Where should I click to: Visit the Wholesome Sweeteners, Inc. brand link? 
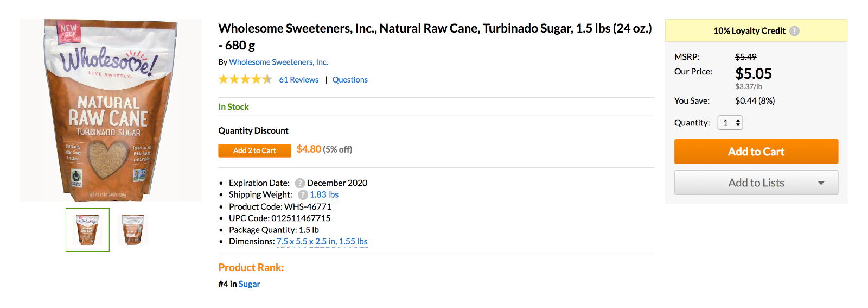[x=278, y=62]
